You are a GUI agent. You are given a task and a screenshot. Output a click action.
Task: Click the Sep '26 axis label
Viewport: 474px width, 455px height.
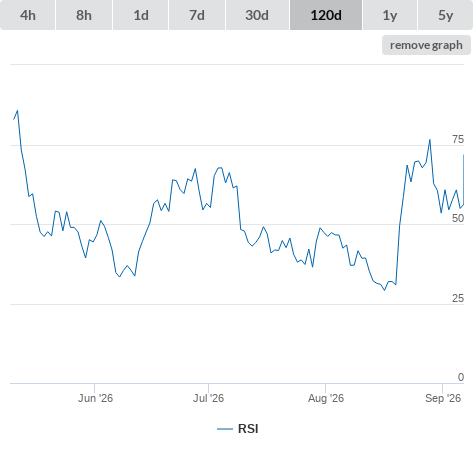443,398
